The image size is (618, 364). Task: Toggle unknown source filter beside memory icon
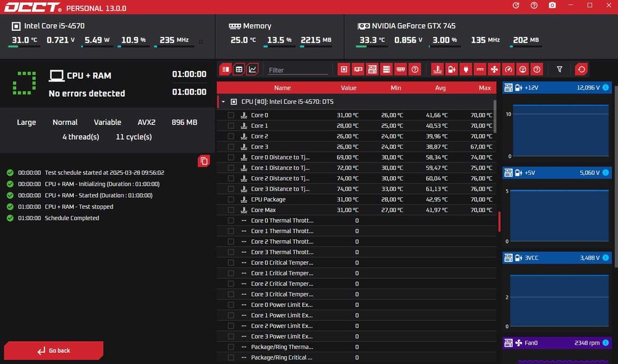(x=415, y=69)
